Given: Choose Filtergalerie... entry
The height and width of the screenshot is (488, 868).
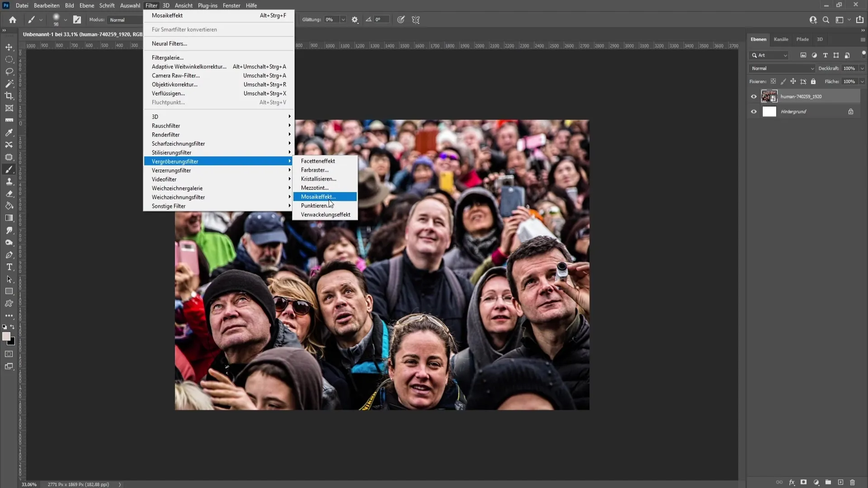Looking at the screenshot, I should 219,58.
